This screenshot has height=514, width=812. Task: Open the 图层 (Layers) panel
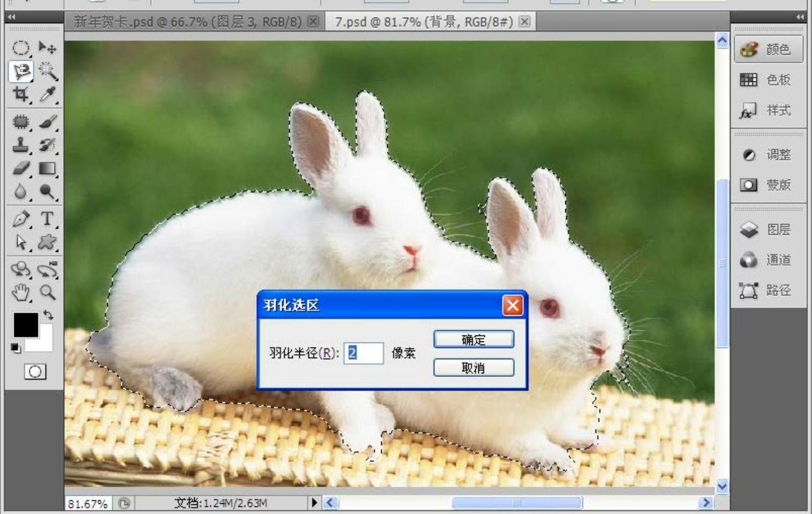(767, 230)
